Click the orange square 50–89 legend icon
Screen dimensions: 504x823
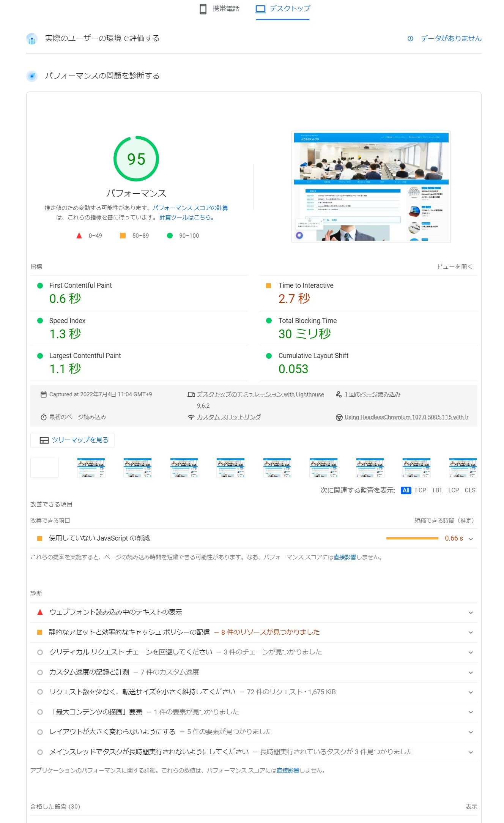pyautogui.click(x=123, y=236)
